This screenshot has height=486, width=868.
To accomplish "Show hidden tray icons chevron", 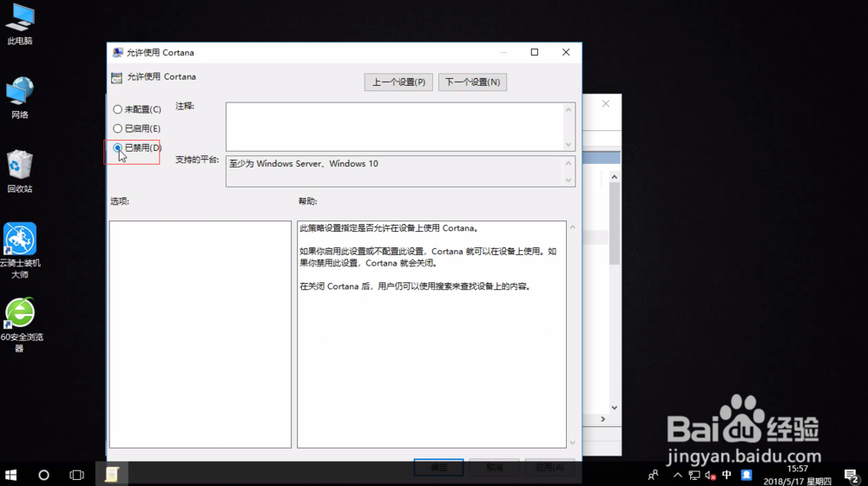I will point(678,475).
